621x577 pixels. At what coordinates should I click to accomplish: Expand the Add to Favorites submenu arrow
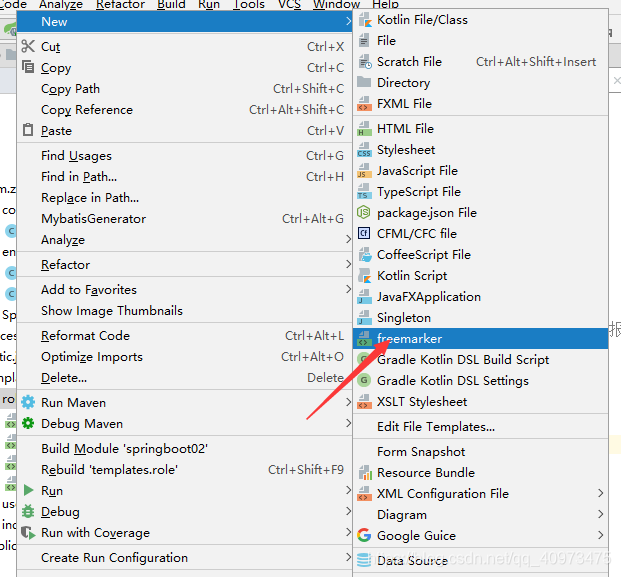(348, 289)
